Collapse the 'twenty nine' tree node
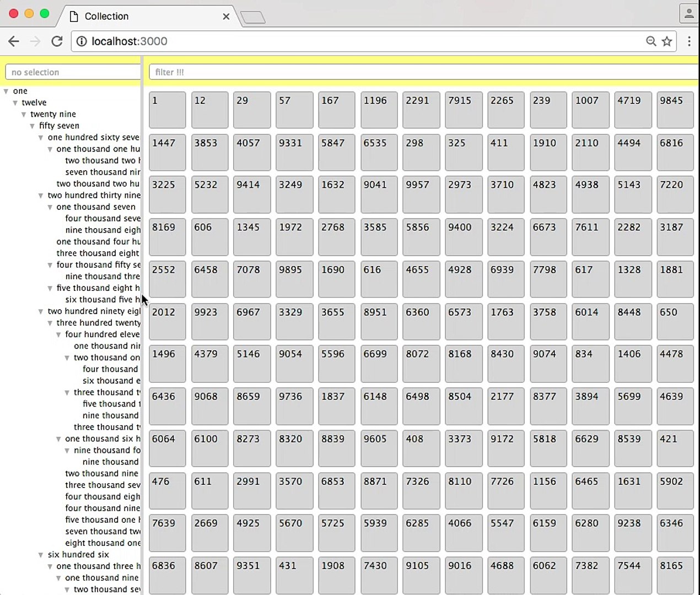Screen dimensions: 700x595 (24, 115)
